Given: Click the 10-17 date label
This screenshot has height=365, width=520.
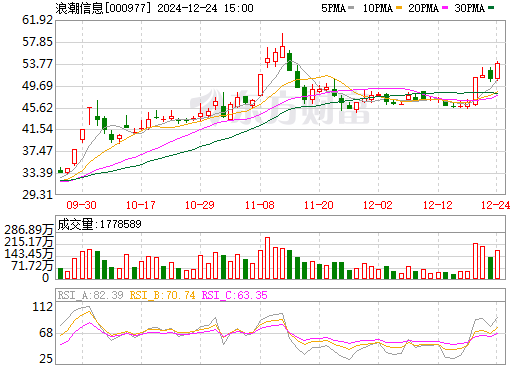Looking at the screenshot, I should 141,205.
